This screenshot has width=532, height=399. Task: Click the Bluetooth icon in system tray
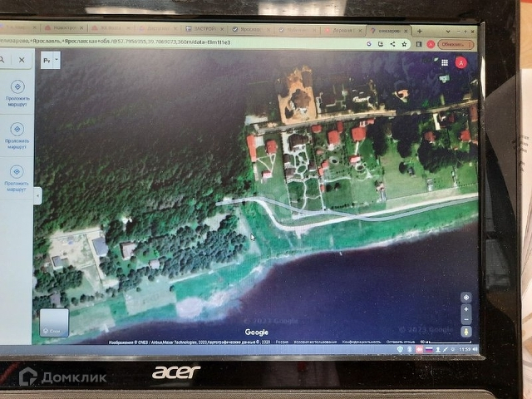point(410,349)
